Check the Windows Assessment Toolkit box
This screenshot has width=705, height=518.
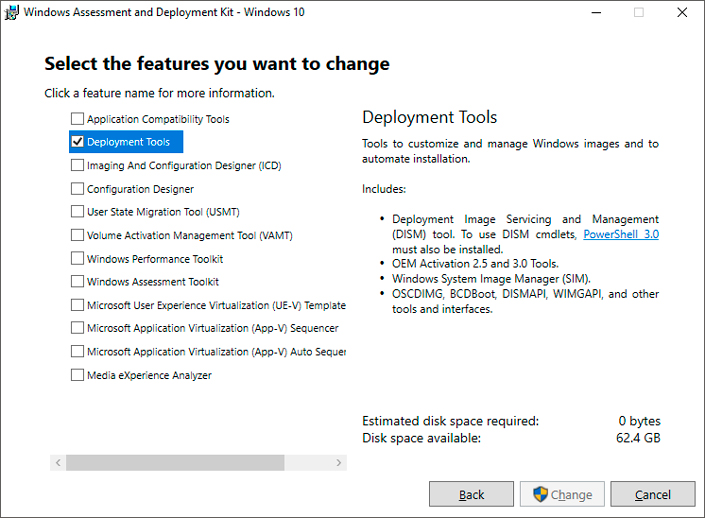coord(77,281)
